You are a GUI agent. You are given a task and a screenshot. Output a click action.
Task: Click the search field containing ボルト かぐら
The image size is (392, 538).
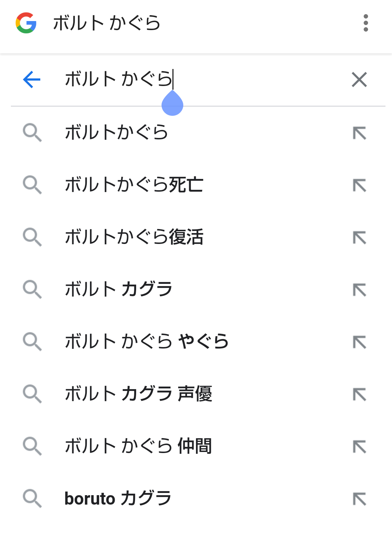tap(196, 80)
